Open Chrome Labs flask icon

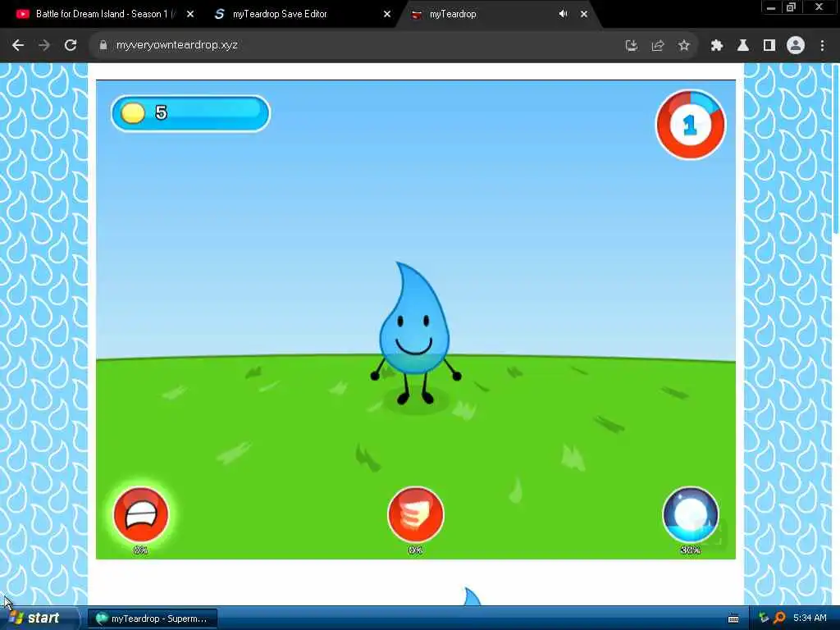743,46
